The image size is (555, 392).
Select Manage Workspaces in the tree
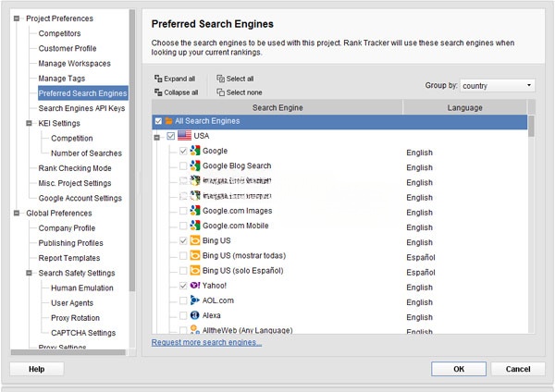coord(74,63)
